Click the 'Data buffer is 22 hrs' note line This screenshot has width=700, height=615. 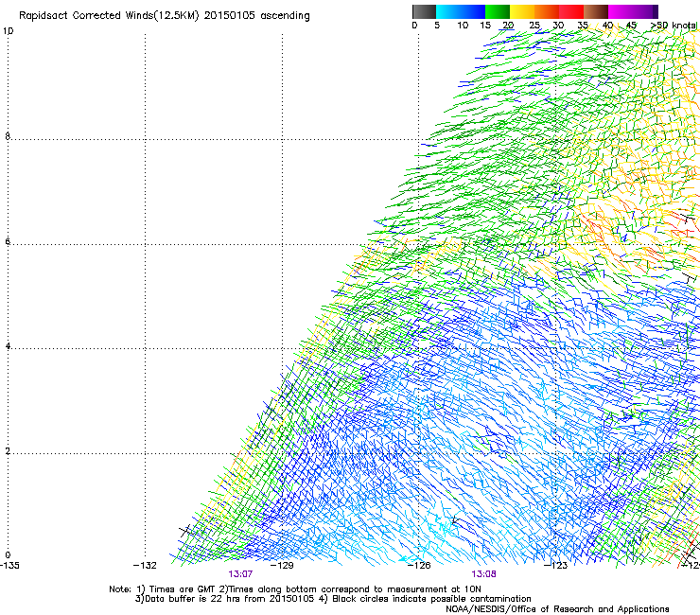click(x=333, y=599)
